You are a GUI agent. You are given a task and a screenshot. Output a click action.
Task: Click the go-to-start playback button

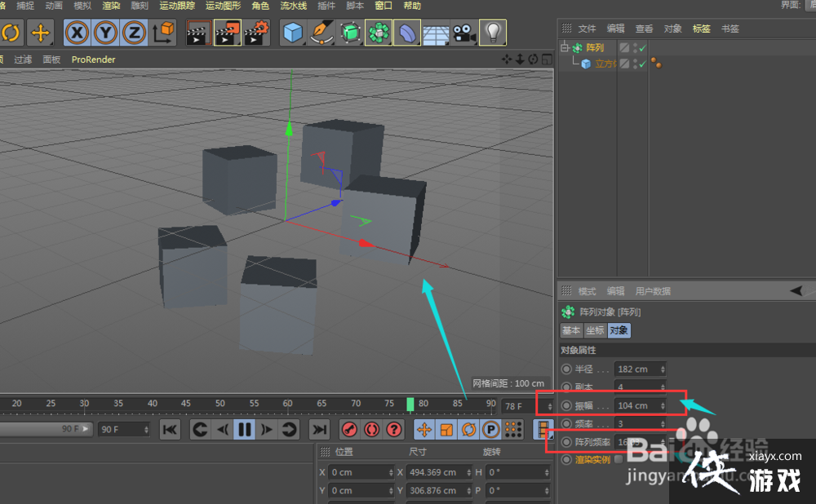tap(170, 430)
